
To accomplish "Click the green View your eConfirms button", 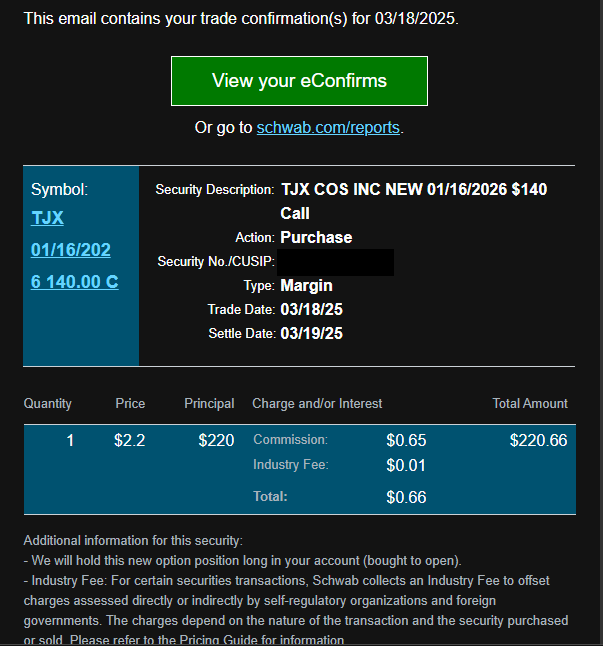I will 299,81.
